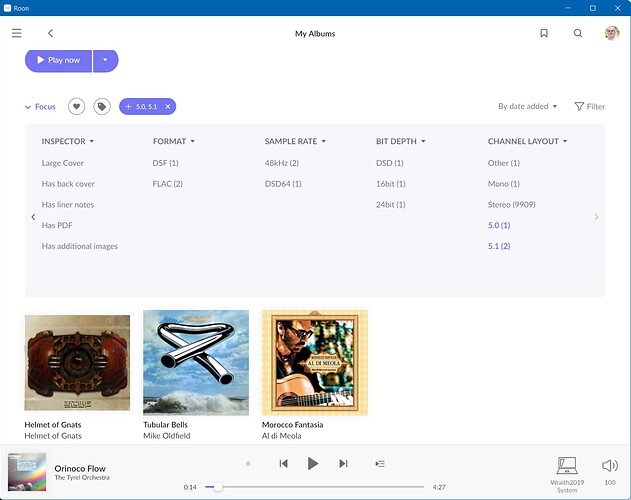Go back with the back arrow

pos(50,33)
